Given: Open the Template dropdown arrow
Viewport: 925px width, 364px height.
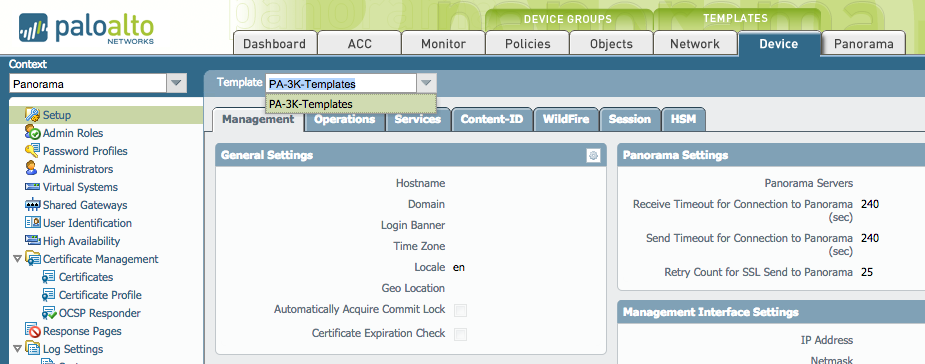Looking at the screenshot, I should point(427,83).
